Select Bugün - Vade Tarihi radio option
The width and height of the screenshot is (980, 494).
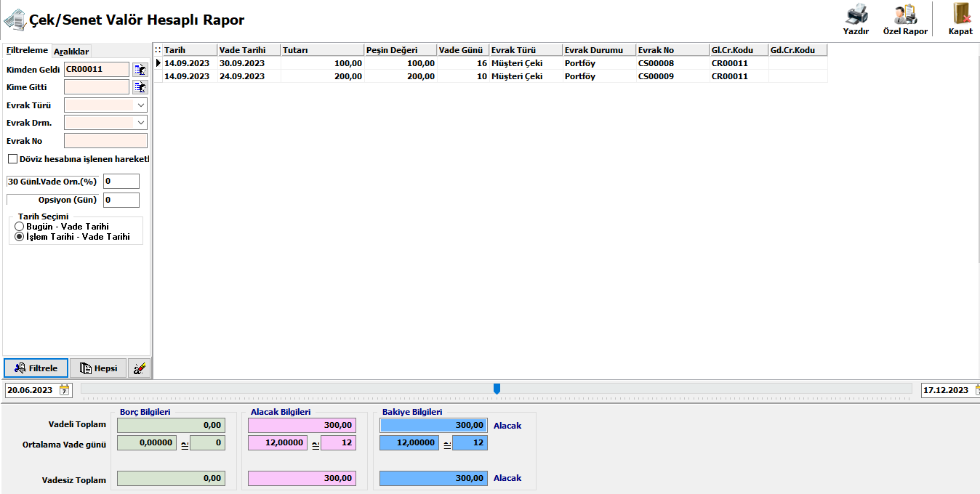tap(20, 227)
